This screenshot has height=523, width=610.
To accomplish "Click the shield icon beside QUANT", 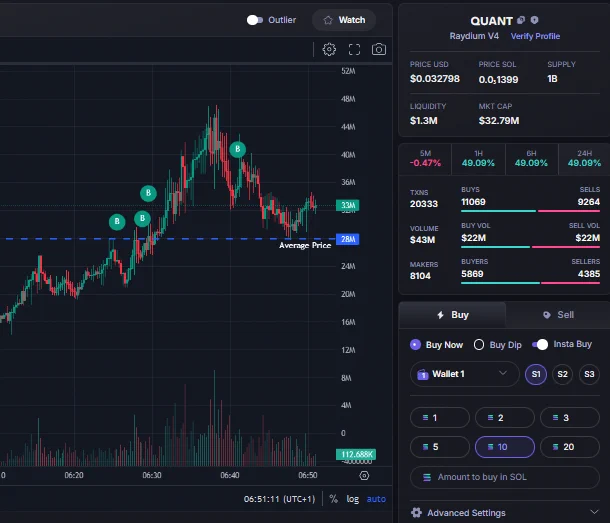I will tap(535, 20).
